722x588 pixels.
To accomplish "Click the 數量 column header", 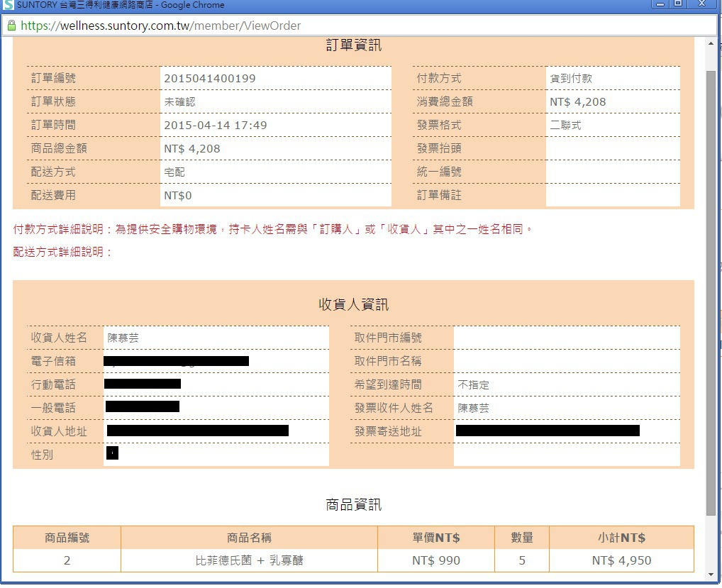I will click(522, 538).
